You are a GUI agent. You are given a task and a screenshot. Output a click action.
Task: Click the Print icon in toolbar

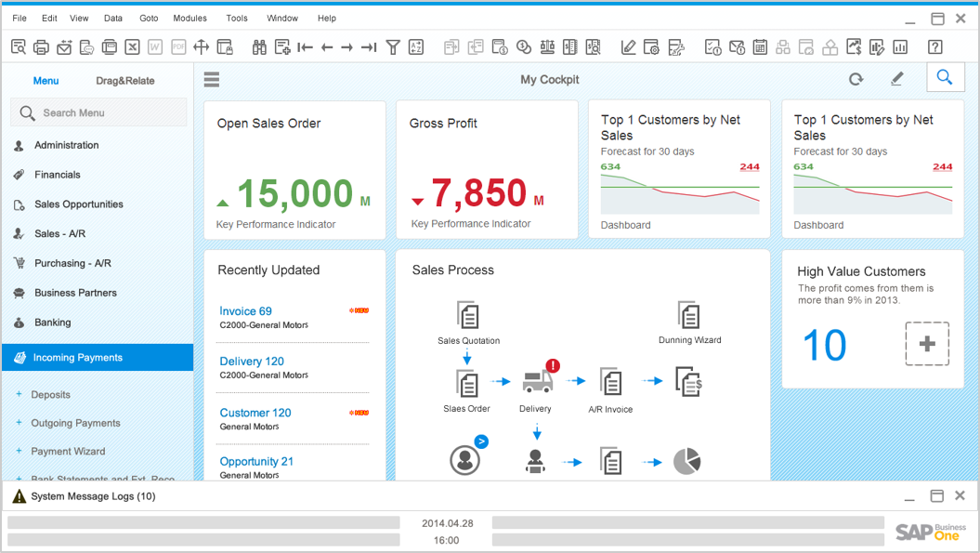point(41,47)
